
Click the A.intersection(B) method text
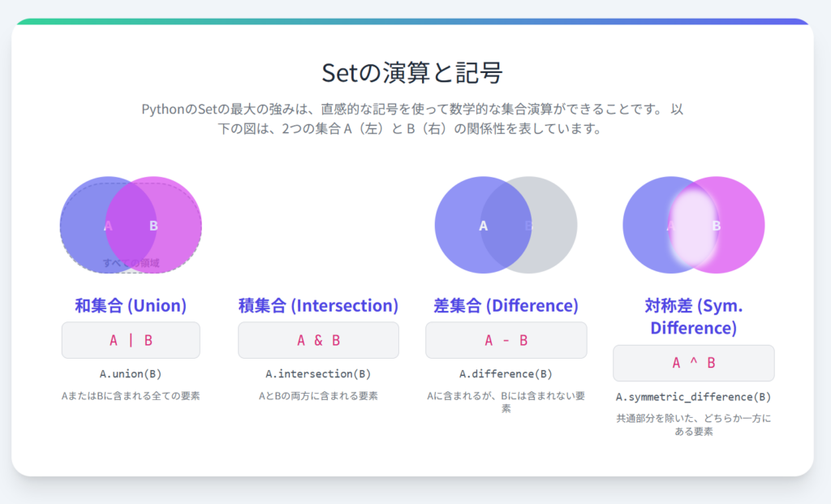pyautogui.click(x=318, y=374)
